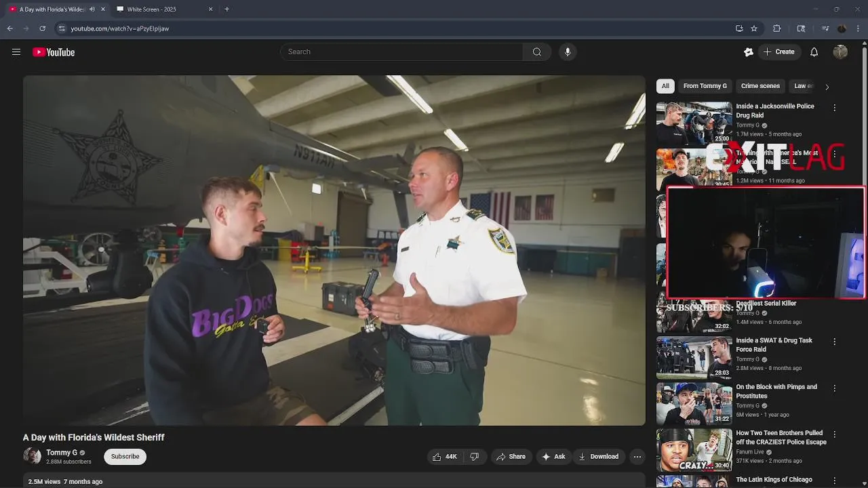The width and height of the screenshot is (868, 488).
Task: Start voice search with microphone icon
Action: [x=568, y=52]
